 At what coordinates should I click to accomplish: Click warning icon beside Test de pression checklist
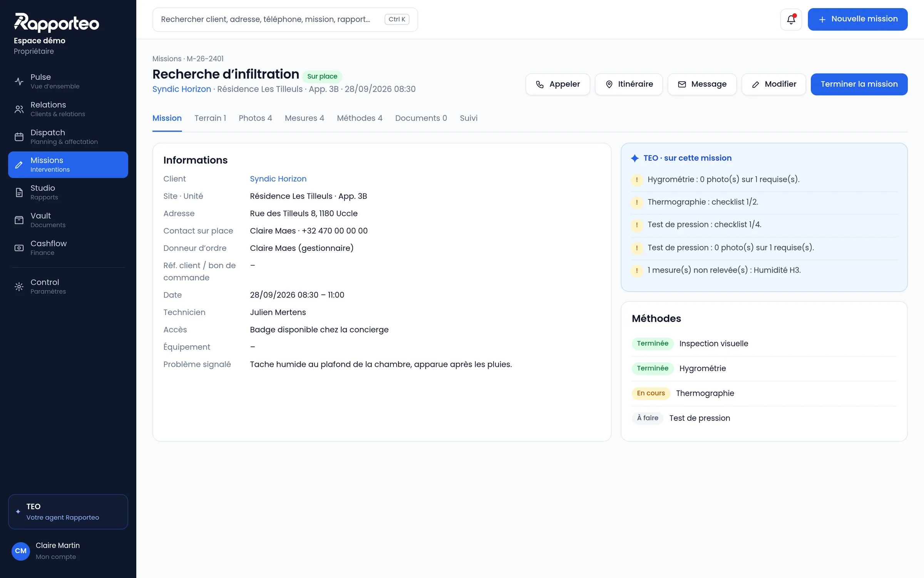(x=637, y=225)
